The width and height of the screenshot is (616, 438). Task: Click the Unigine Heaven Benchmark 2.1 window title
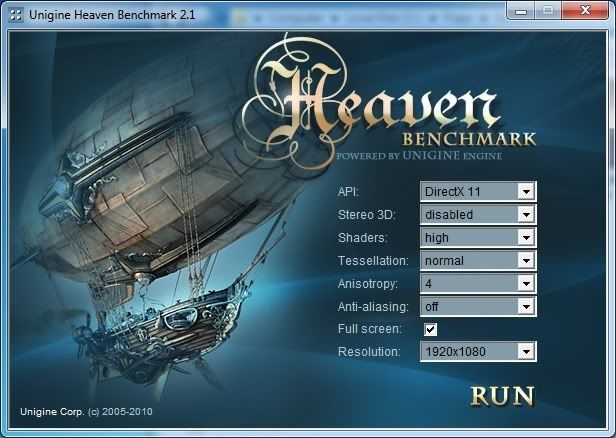coord(112,15)
